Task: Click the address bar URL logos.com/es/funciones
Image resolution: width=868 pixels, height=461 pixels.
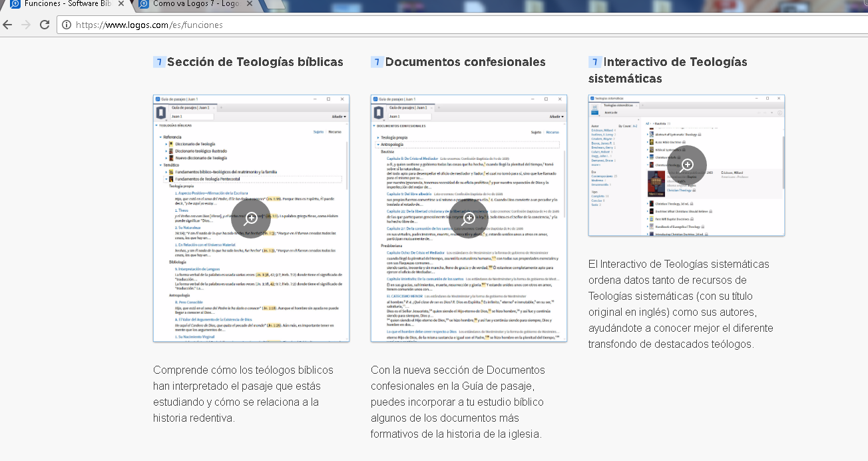Action: tap(149, 25)
